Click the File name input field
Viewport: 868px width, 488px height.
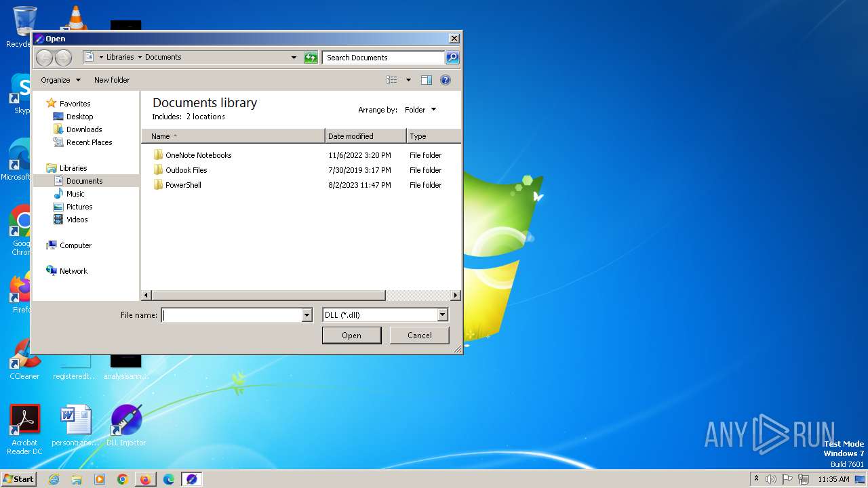231,315
